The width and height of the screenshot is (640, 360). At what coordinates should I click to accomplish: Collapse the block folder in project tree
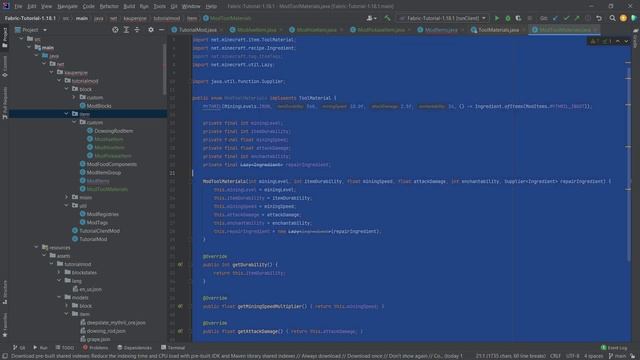[x=67, y=89]
